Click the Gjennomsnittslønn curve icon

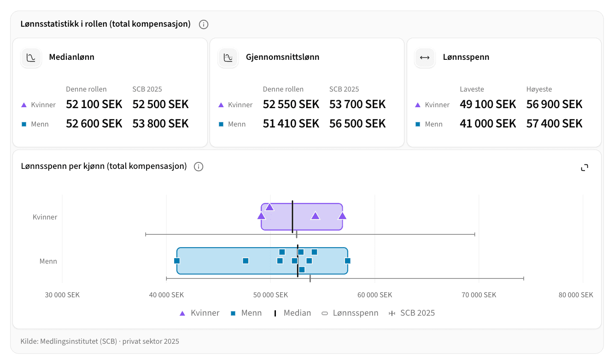pos(228,58)
